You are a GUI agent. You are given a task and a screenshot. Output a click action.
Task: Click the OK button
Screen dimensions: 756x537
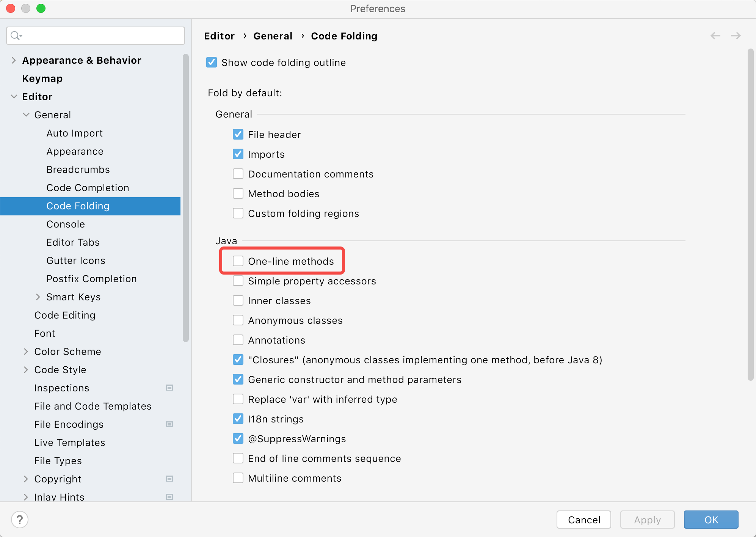point(711,520)
